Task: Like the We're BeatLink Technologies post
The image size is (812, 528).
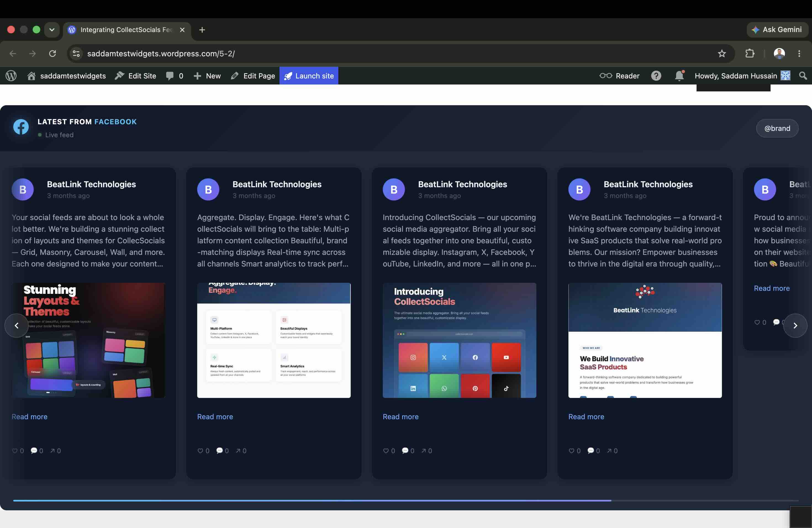Action: 571,451
